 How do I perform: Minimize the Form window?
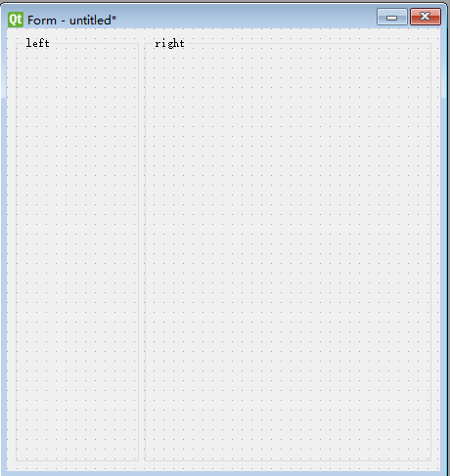click(392, 17)
